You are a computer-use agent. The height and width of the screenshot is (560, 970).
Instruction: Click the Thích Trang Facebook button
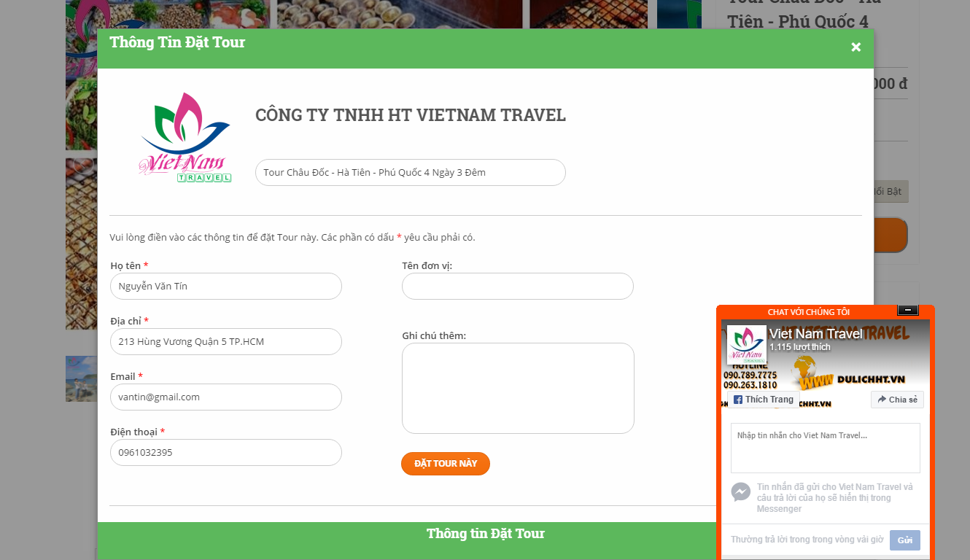pyautogui.click(x=763, y=400)
